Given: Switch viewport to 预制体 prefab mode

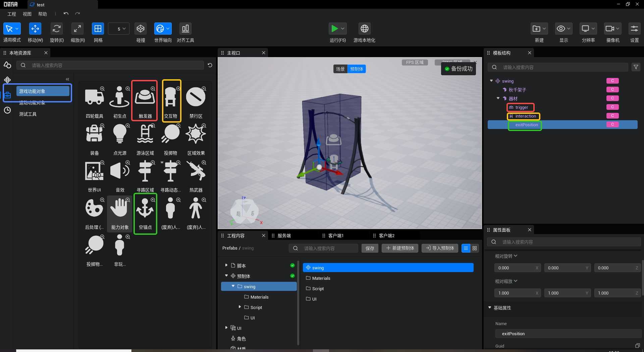Looking at the screenshot, I should tap(357, 69).
